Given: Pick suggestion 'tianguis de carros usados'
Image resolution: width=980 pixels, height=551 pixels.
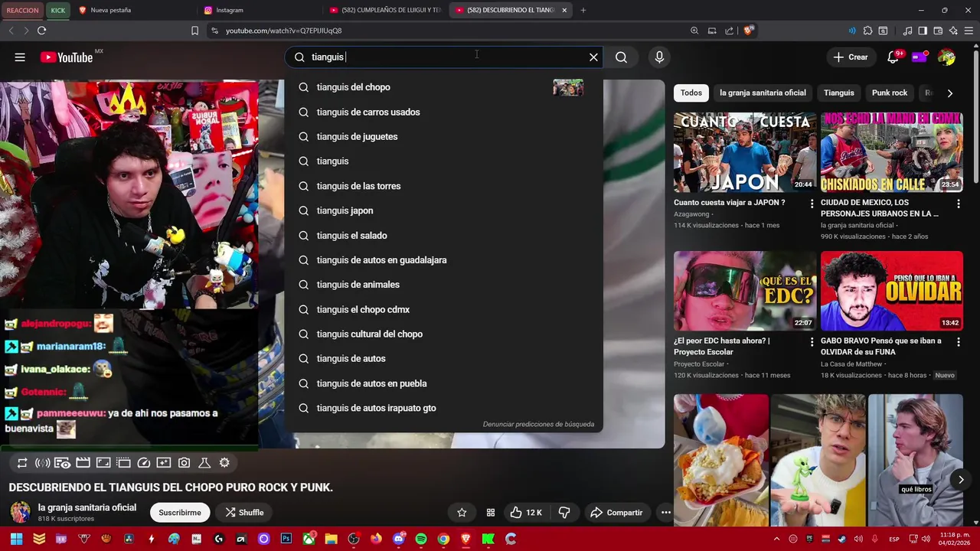Looking at the screenshot, I should pos(444,112).
